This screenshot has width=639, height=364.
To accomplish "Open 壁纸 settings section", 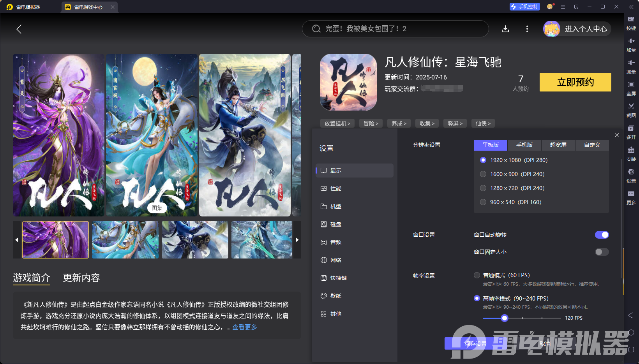I will point(355,296).
